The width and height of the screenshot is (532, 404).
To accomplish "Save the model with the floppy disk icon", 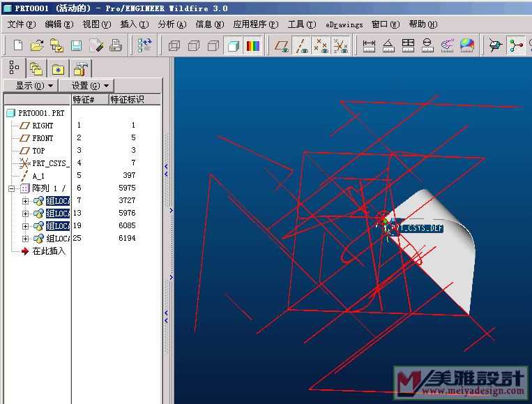I will [x=76, y=45].
